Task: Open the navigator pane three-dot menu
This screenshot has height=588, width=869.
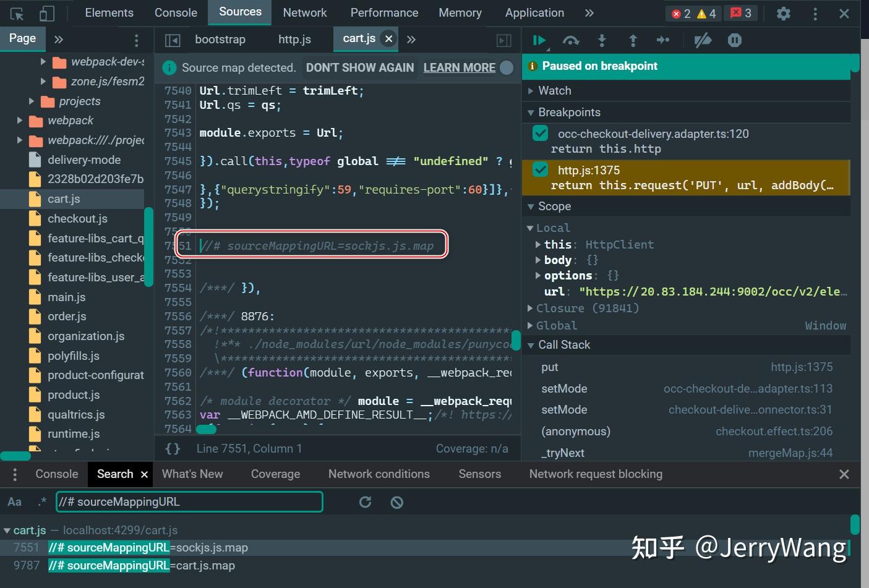Action: [x=136, y=41]
